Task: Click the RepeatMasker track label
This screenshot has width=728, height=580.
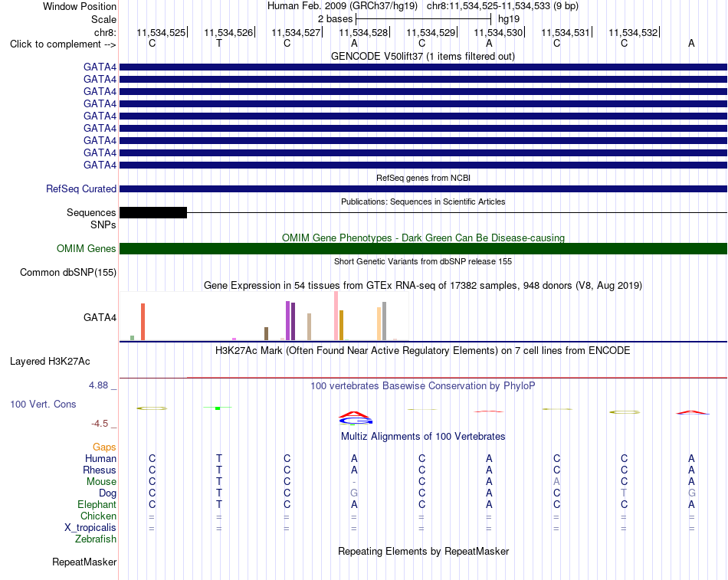Action: coord(84,562)
